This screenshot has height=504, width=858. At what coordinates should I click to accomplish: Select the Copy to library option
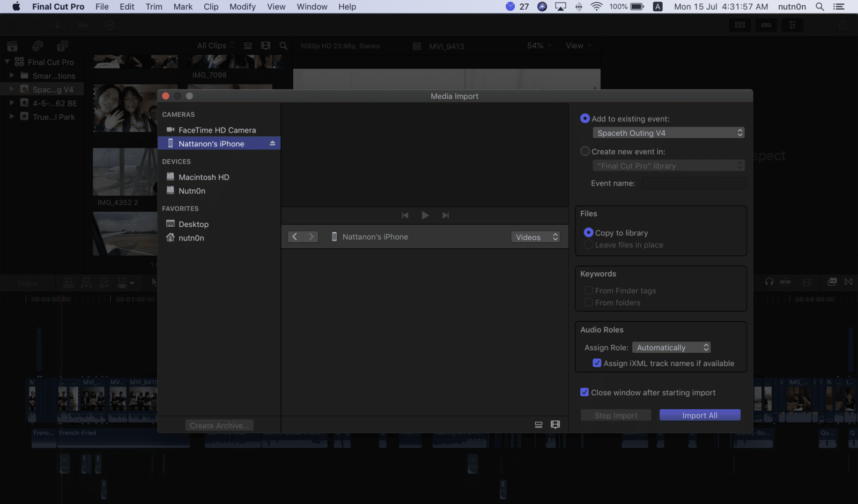point(588,233)
